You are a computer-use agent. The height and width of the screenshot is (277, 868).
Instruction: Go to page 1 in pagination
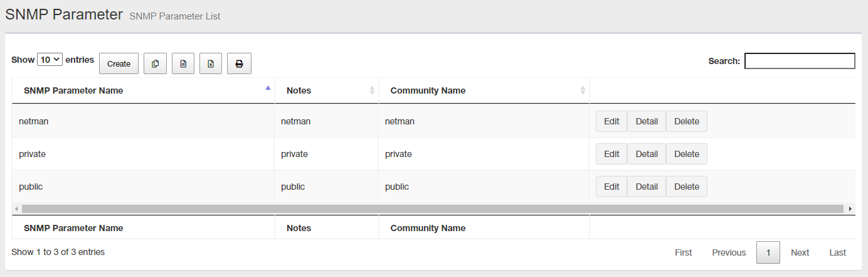[x=768, y=253]
